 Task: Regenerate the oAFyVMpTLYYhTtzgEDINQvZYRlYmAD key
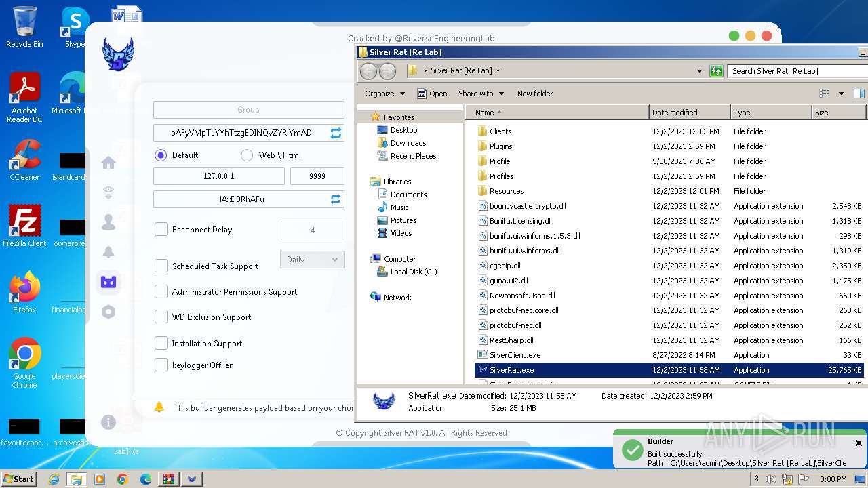coord(336,133)
